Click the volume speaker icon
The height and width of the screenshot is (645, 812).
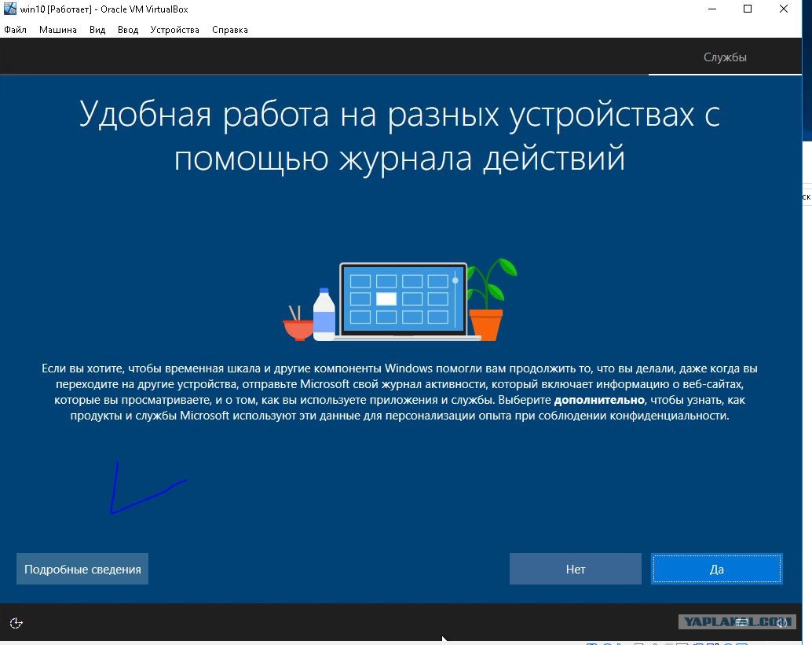781,622
